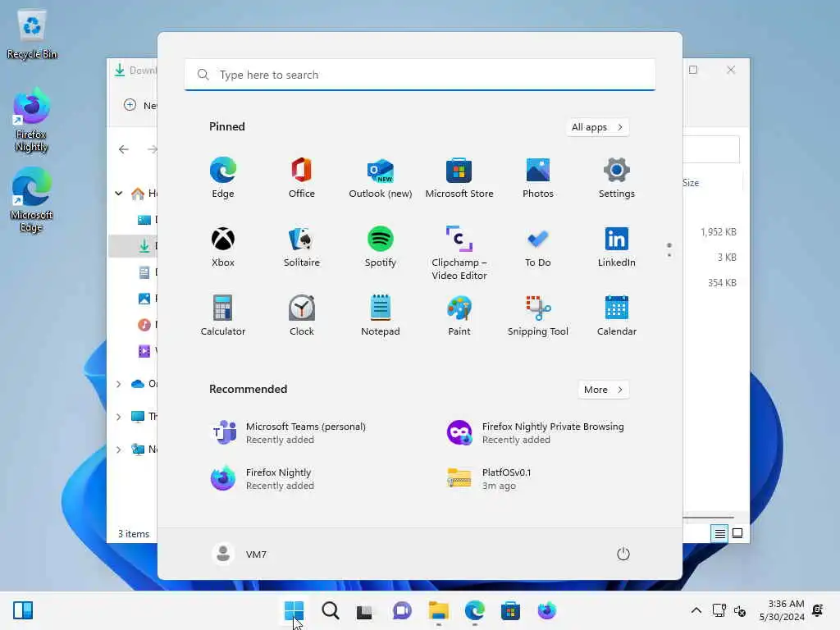Screen dimensions: 840x630
Task: Open Chat from the taskbar
Action: point(402,610)
